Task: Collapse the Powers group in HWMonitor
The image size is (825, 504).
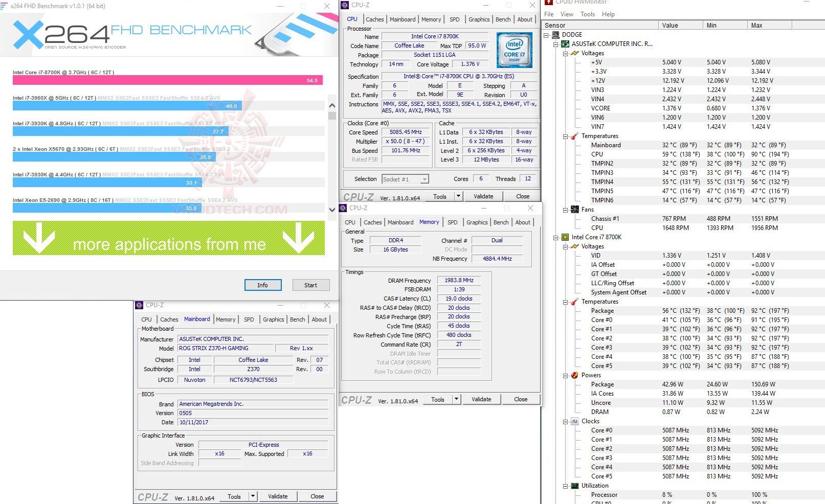Action: (566, 375)
